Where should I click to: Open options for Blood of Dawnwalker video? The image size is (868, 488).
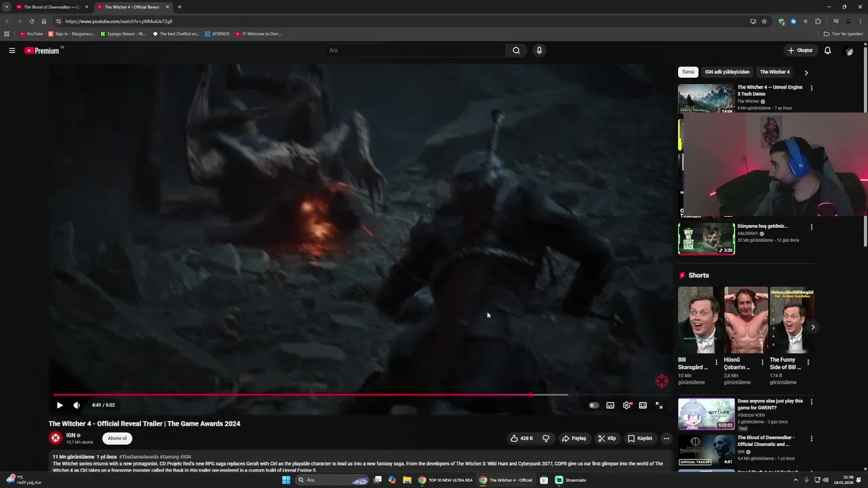tap(811, 439)
